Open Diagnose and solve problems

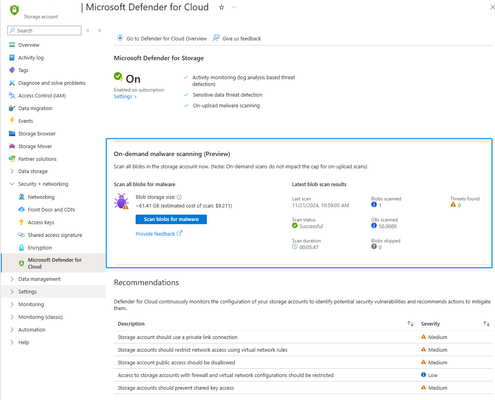52,83
